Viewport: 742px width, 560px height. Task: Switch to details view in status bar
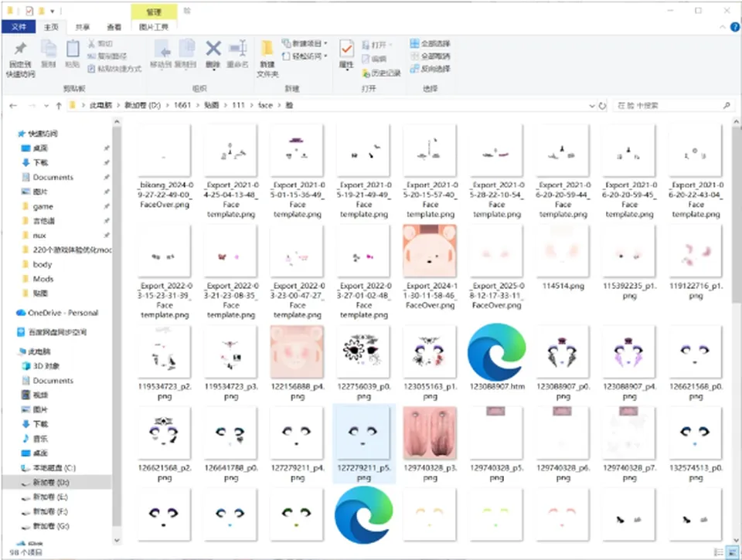pyautogui.click(x=718, y=552)
